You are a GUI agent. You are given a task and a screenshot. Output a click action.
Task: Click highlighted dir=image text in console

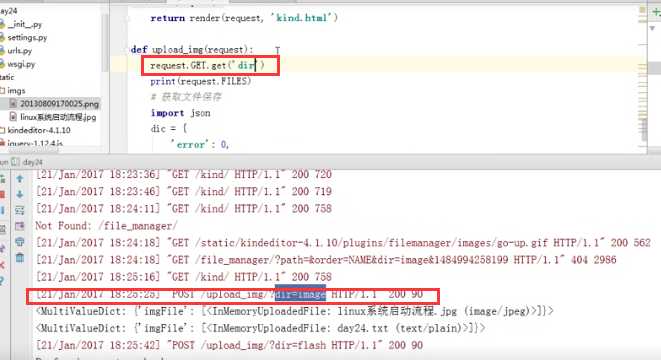click(300, 294)
